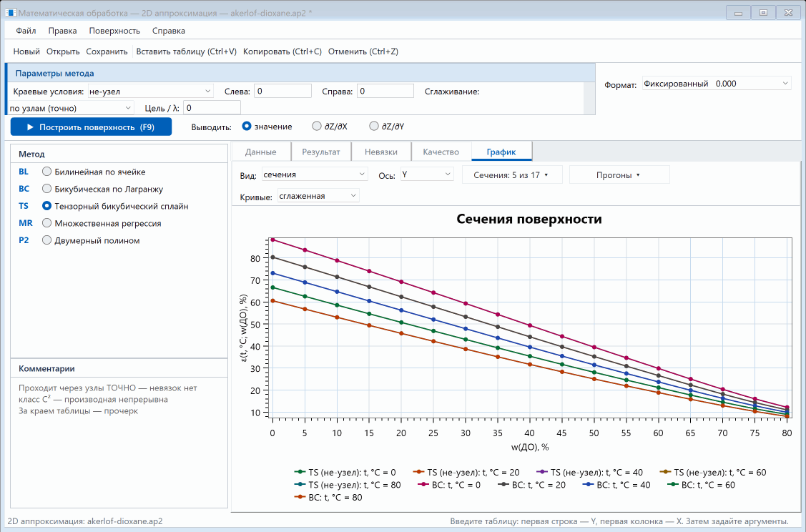Click Построить поверхность (F9) button
The width and height of the screenshot is (806, 532).
click(x=91, y=127)
